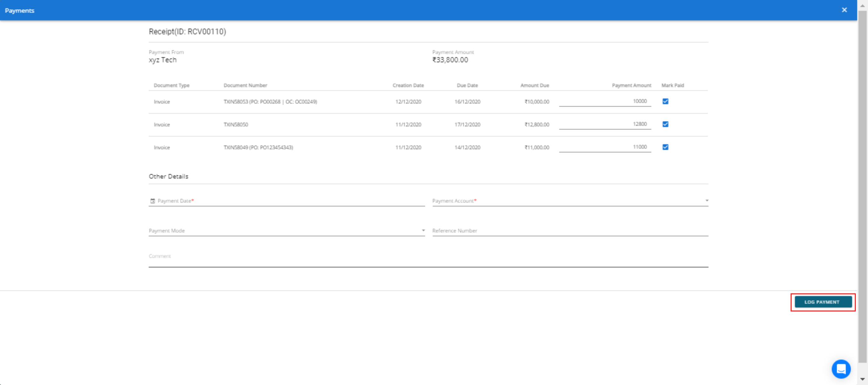Close the Payments dialog with the X icon
This screenshot has height=385, width=868.
click(x=844, y=10)
